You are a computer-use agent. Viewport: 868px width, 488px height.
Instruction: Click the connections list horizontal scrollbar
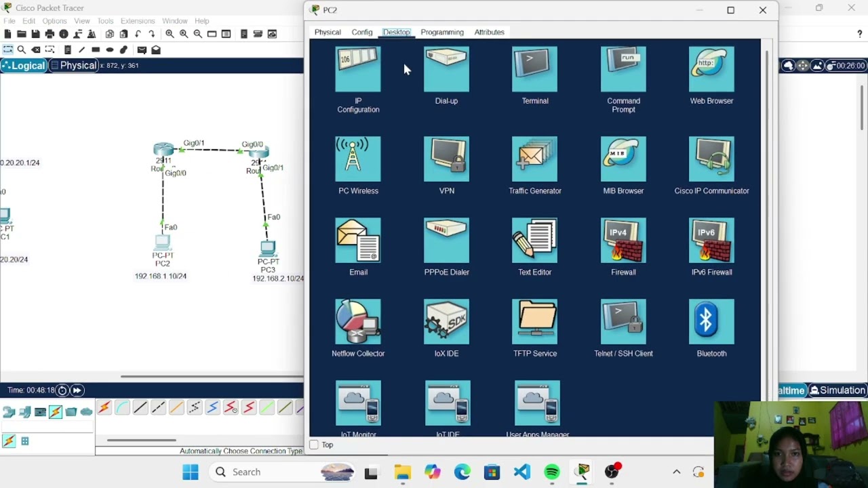pyautogui.click(x=142, y=440)
